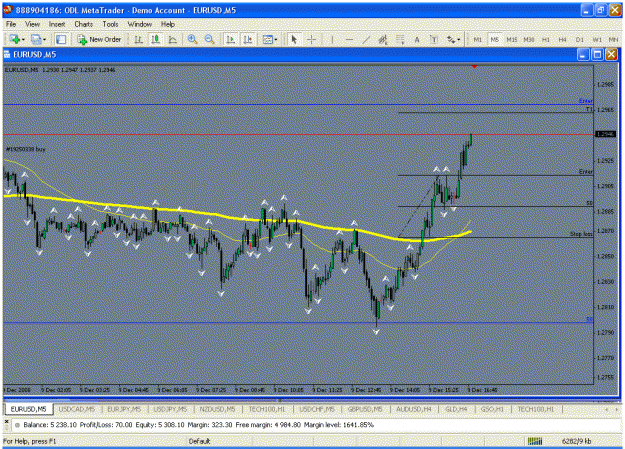Click the New Chart green plus icon
Viewport: 625px width, 449px height.
pyautogui.click(x=15, y=39)
